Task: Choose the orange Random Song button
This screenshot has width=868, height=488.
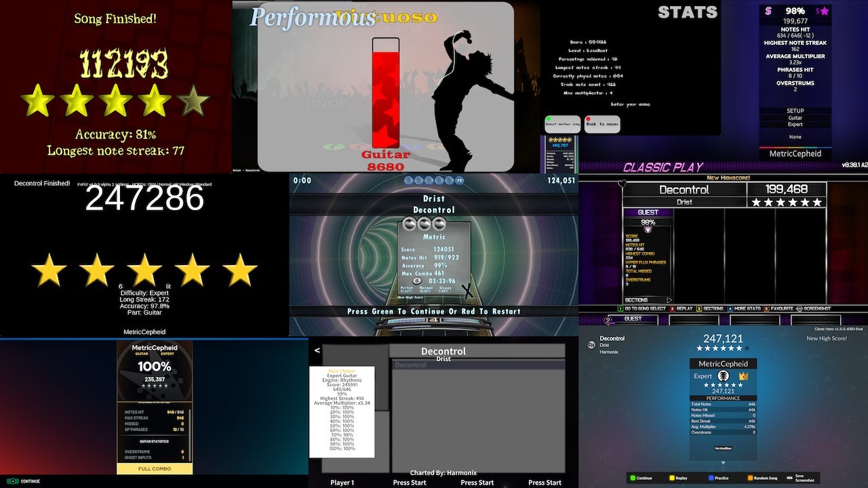Action: click(762, 478)
